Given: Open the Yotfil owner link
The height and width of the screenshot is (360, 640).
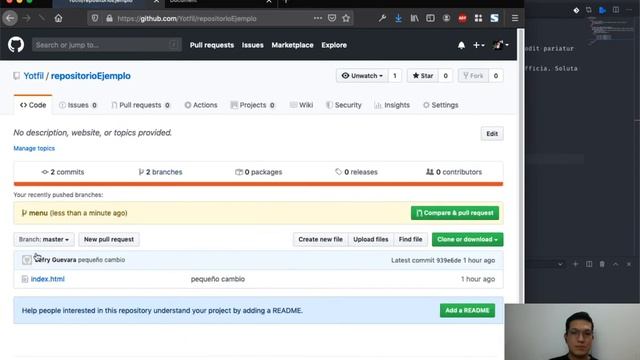Looking at the screenshot, I should tap(33, 76).
